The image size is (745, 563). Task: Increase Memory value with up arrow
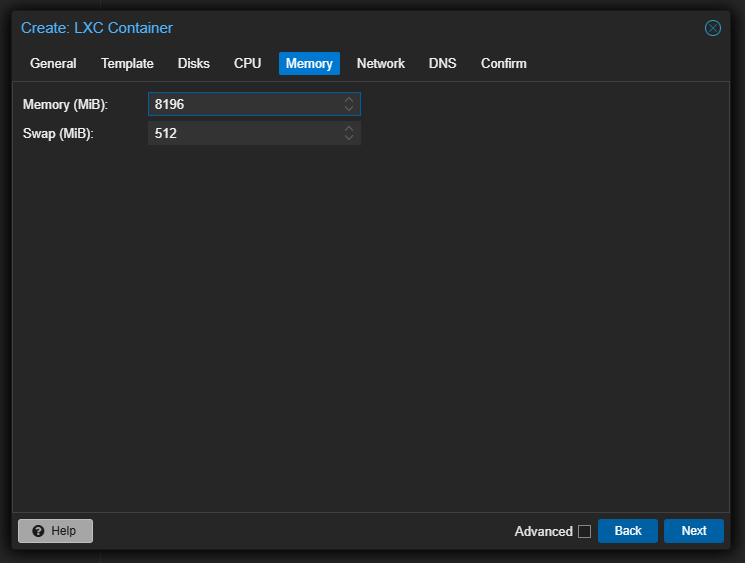click(x=349, y=100)
